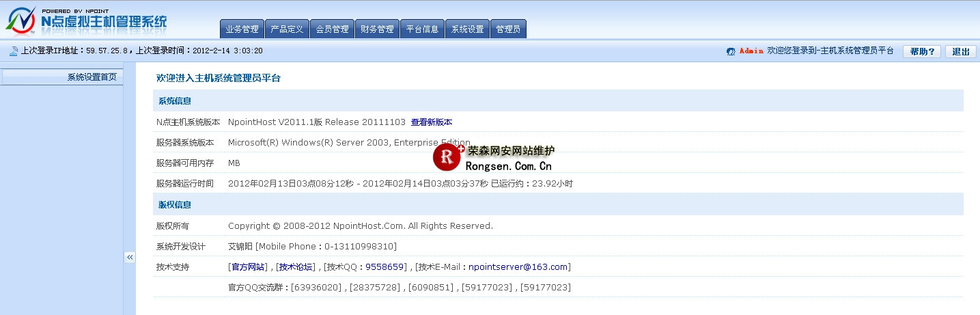
Task: Click the 查看新版本 link
Action: point(431,122)
